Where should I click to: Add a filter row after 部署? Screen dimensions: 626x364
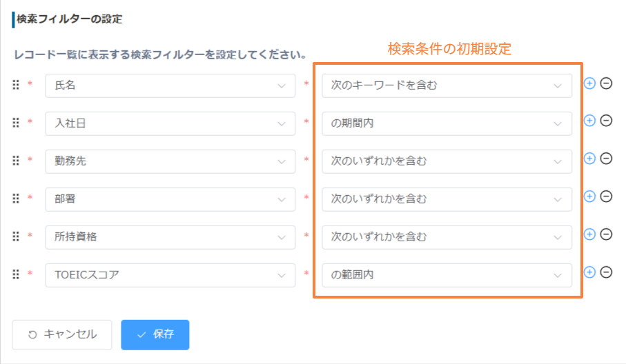tap(589, 196)
